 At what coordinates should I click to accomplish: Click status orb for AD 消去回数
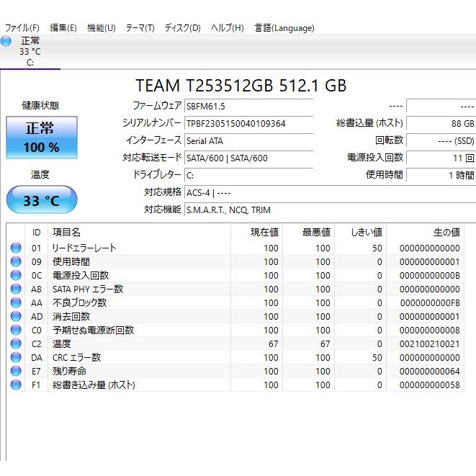tap(16, 316)
